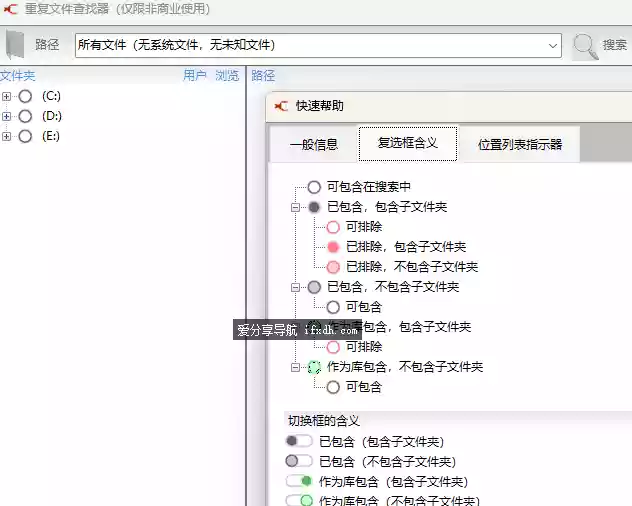Click the 路径 label beside the folder icon
This screenshot has width=632, height=506.
47,45
